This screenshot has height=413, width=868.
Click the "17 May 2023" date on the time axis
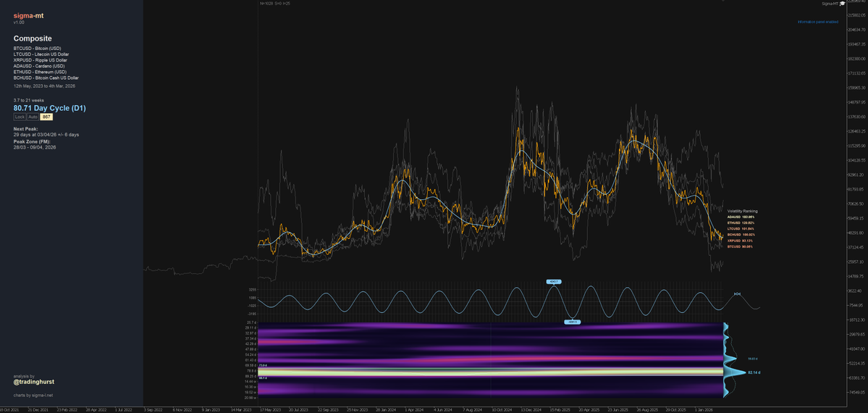[269, 410]
